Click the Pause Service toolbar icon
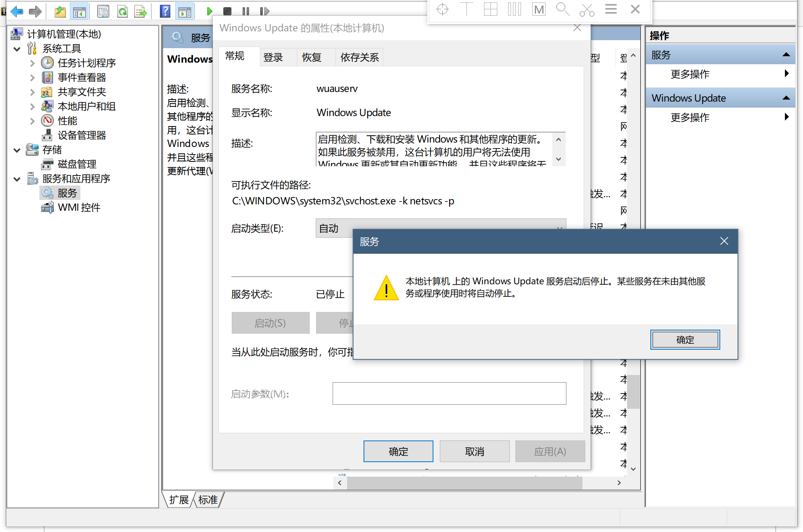803x532 pixels. [246, 11]
